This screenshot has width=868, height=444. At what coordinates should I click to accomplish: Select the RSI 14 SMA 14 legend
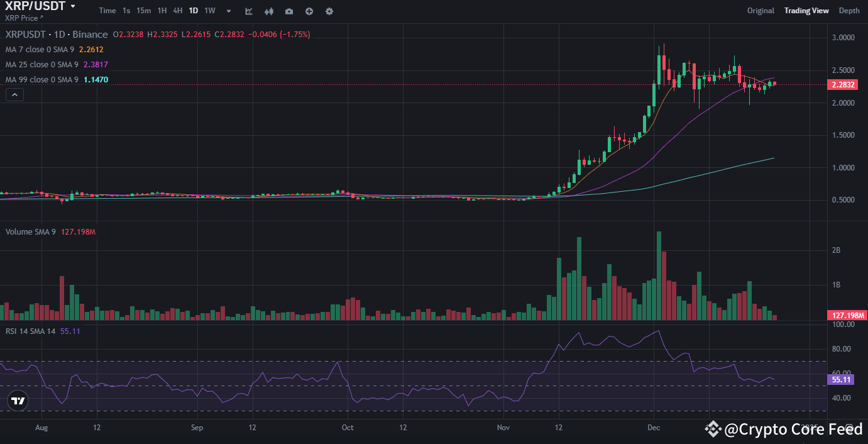(31, 331)
